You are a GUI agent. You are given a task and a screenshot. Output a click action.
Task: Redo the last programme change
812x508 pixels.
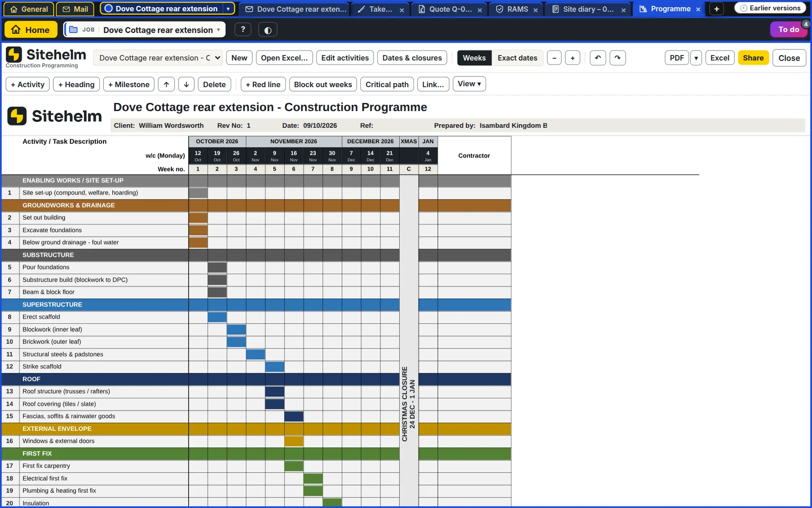pos(618,58)
